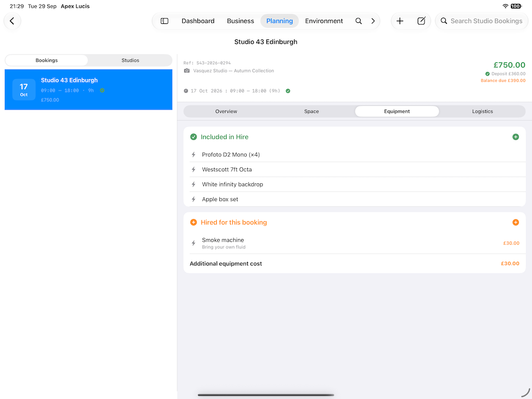Tap the 17 Oct date badge

coord(24,89)
